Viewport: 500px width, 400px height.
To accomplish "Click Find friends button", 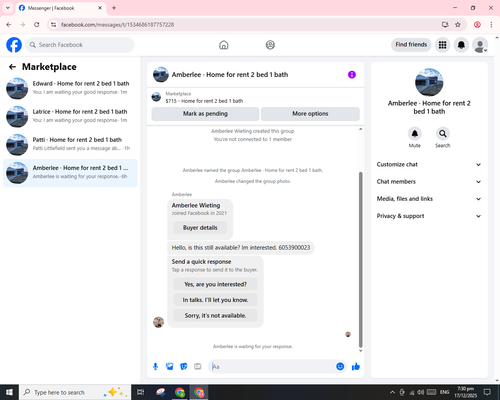I will coord(411,45).
